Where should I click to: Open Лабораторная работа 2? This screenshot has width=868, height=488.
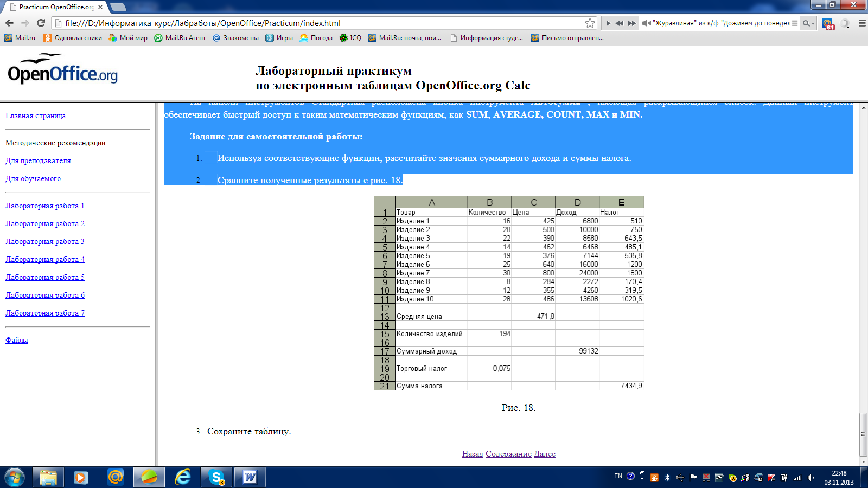[45, 223]
